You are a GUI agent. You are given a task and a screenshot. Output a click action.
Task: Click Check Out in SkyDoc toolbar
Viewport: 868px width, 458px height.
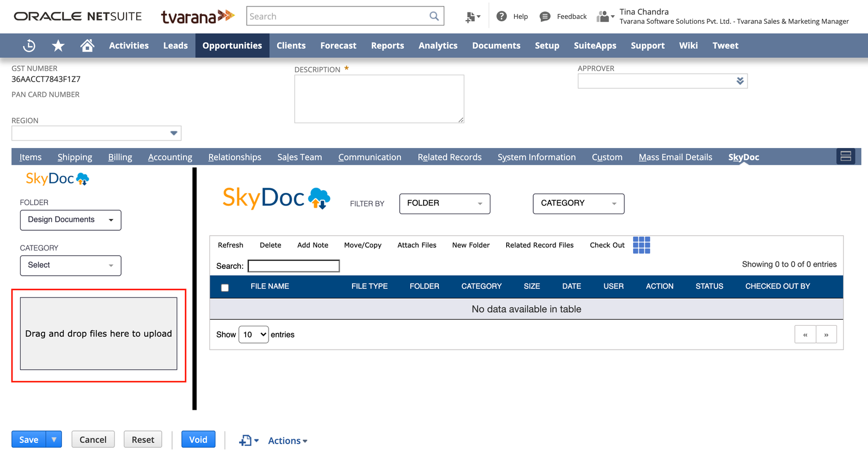607,245
